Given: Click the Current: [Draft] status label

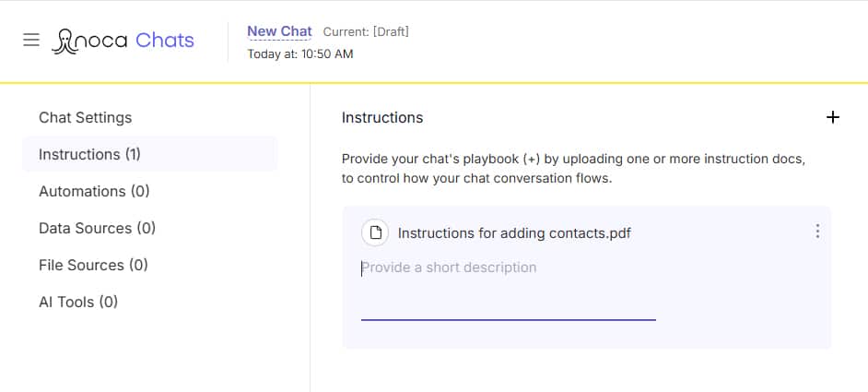Looking at the screenshot, I should [x=366, y=31].
